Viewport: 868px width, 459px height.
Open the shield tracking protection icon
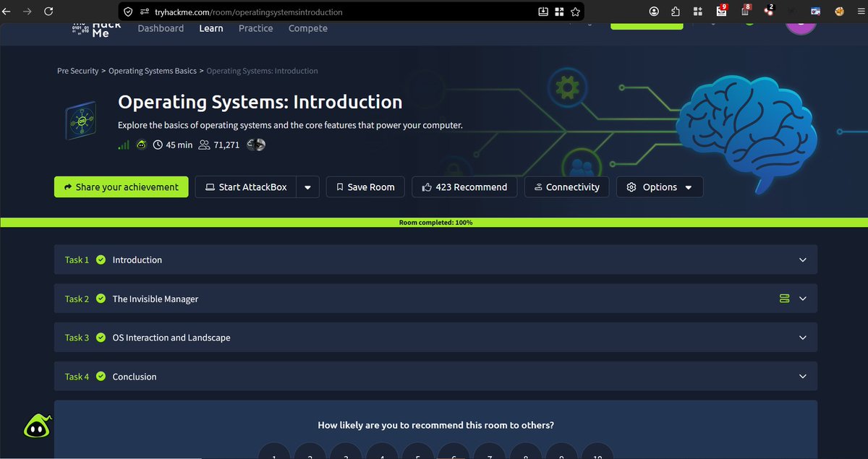[128, 12]
